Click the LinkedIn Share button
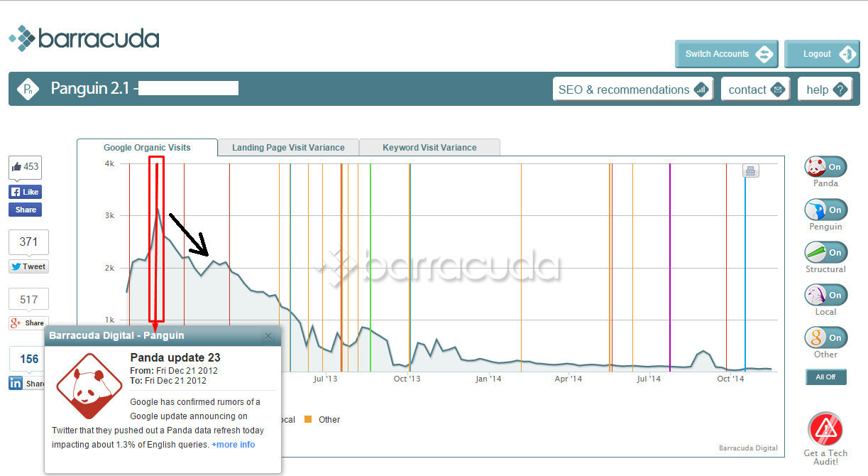The height and width of the screenshot is (476, 868). (26, 384)
